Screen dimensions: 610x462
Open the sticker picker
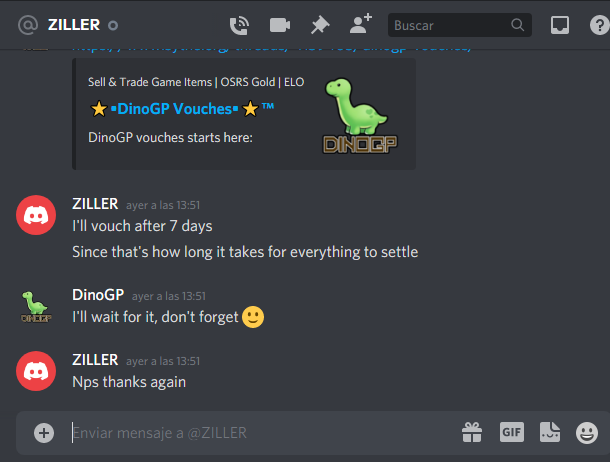click(550, 432)
